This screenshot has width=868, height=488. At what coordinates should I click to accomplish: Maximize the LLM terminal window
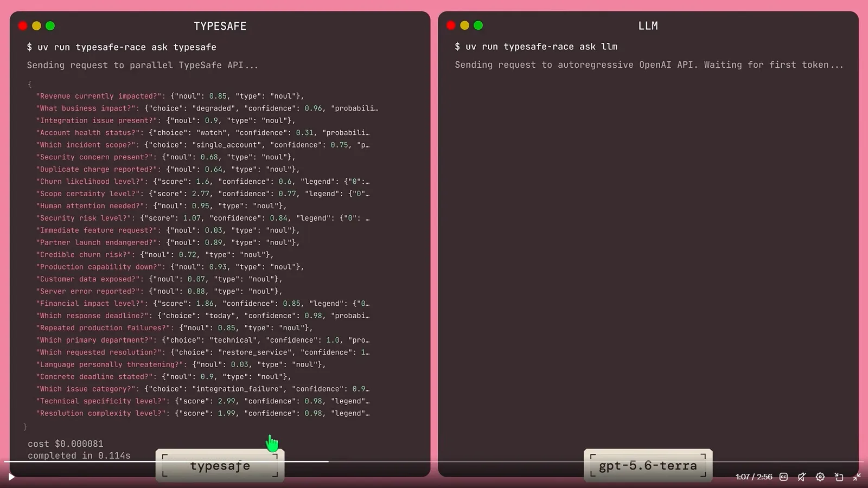[478, 25]
